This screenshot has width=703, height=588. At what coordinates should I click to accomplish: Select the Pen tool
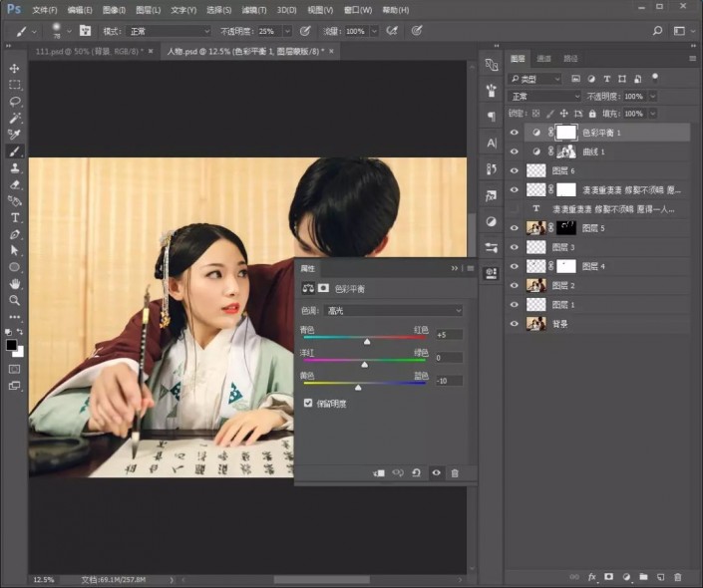click(x=14, y=234)
